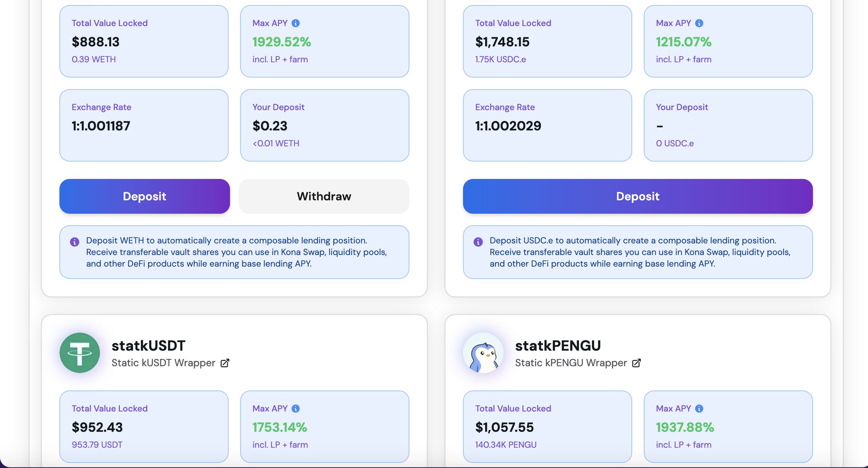Click the statkUSDT vault title

click(148, 345)
